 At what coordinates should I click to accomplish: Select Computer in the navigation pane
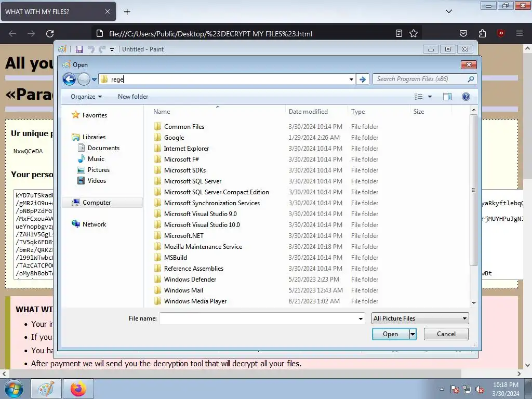click(x=102, y=203)
